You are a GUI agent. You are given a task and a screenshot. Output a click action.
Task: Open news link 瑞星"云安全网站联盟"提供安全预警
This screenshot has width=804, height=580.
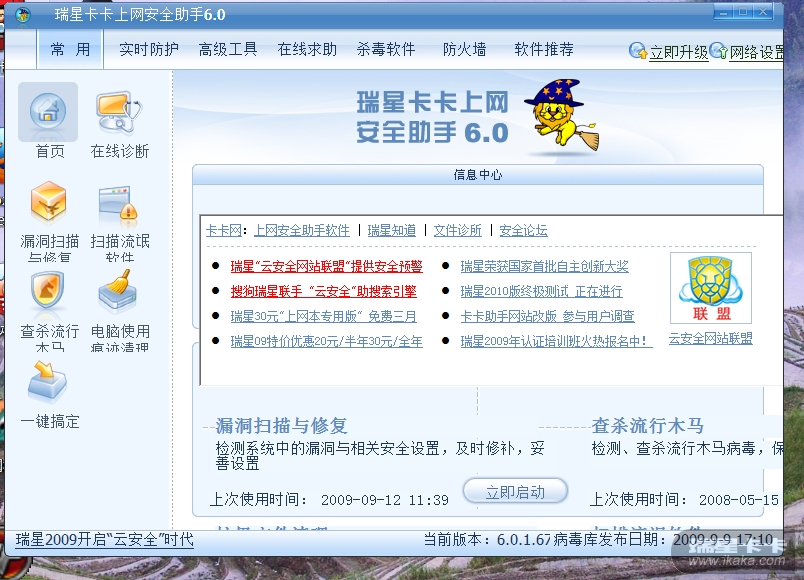[x=327, y=266]
